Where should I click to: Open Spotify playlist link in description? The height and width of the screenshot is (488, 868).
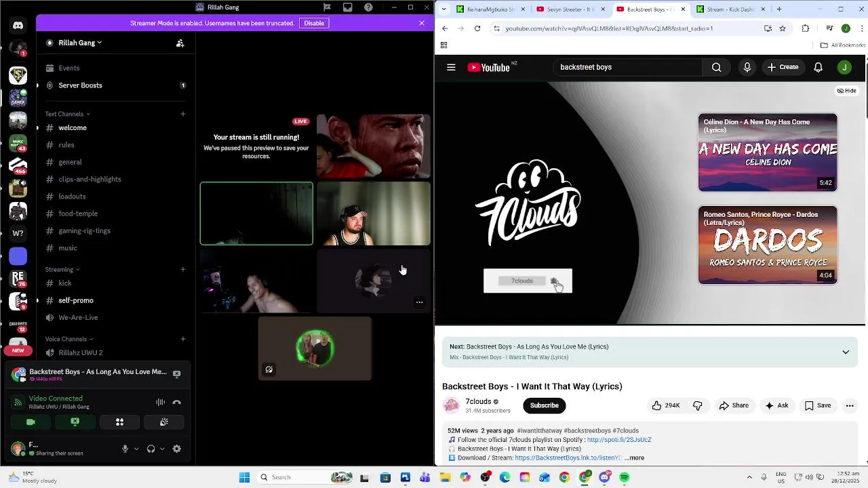pos(619,440)
